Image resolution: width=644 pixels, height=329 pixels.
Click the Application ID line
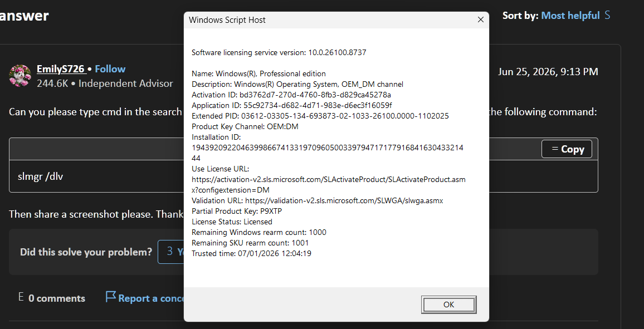tap(292, 105)
